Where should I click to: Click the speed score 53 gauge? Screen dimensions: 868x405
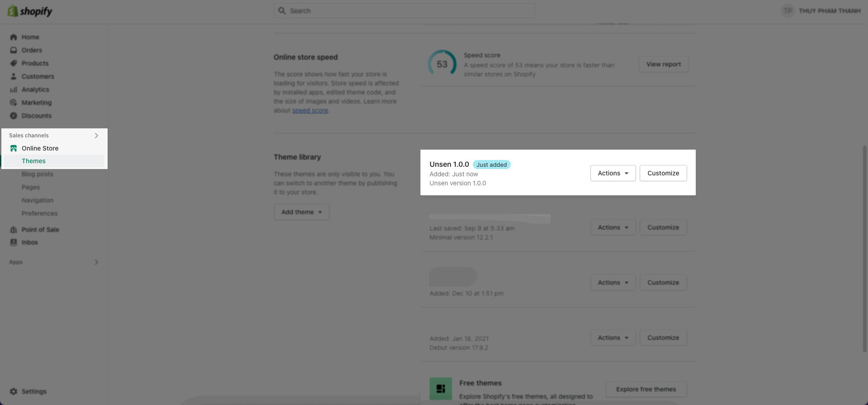(x=442, y=64)
